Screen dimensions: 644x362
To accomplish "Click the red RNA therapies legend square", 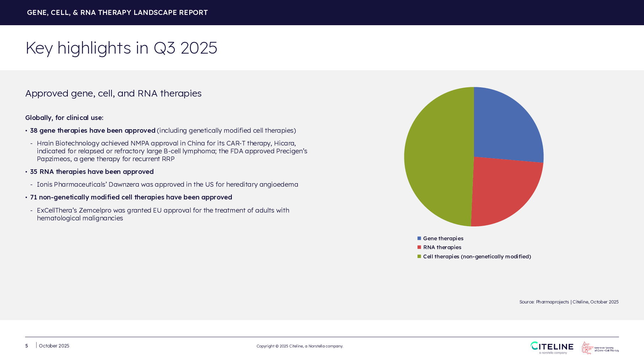I will [x=419, y=247].
